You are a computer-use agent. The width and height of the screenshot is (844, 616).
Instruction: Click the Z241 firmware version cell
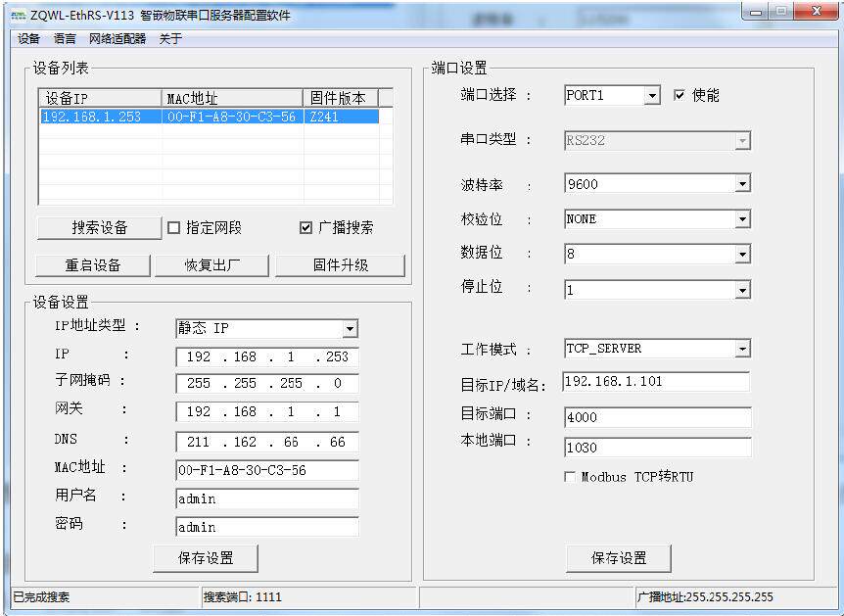coord(342,117)
